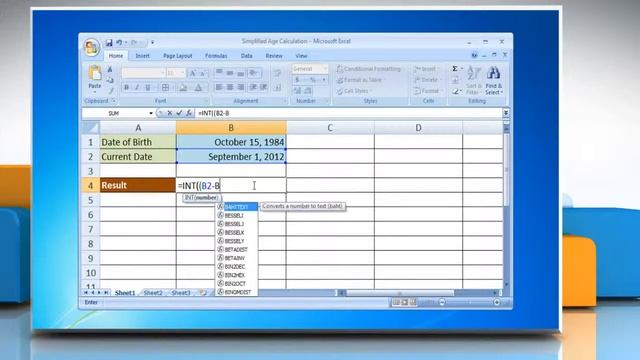Click the Borders grid icon
Image resolution: width=640 pixels, height=360 pixels.
[165, 87]
